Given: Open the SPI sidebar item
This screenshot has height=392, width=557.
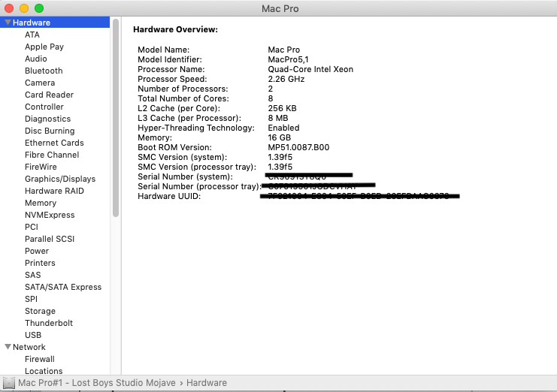Looking at the screenshot, I should coord(31,299).
